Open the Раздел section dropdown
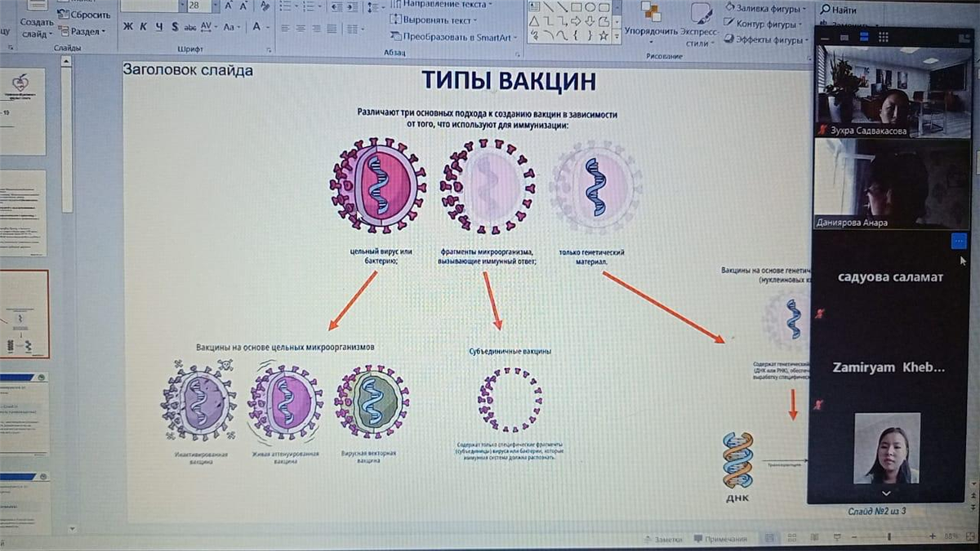Image resolution: width=980 pixels, height=551 pixels. [84, 31]
